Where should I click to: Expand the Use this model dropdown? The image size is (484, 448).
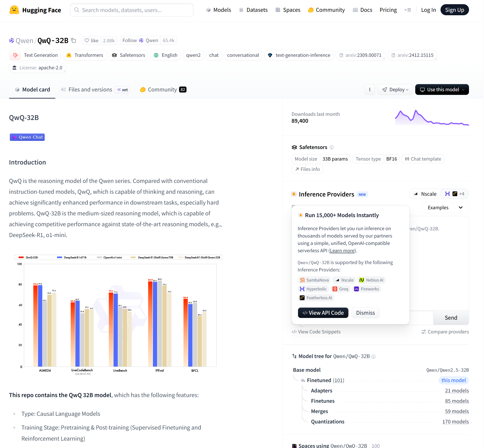pos(442,90)
